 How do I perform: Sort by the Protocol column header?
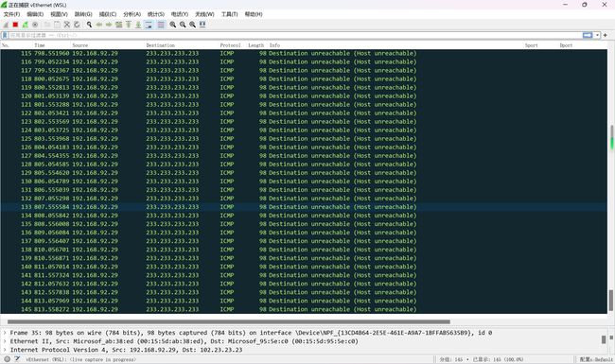coord(230,45)
